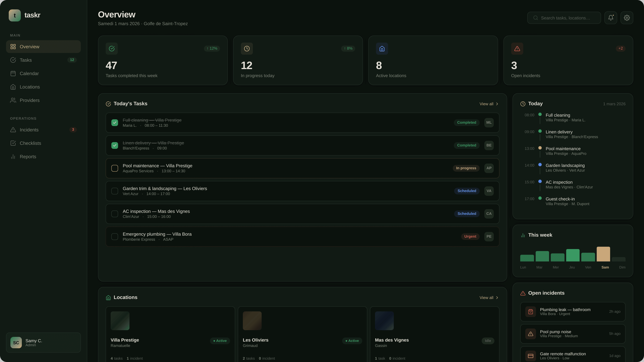Click the ML avatar badge on Full cleaning
Image resolution: width=644 pixels, height=362 pixels.
[x=489, y=122]
